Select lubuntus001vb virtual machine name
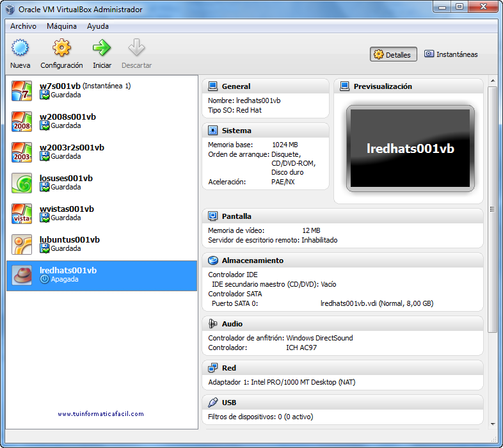 pyautogui.click(x=70, y=240)
